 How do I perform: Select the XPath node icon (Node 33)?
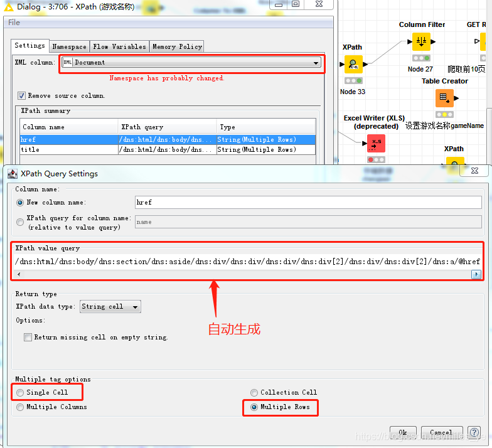pyautogui.click(x=353, y=64)
